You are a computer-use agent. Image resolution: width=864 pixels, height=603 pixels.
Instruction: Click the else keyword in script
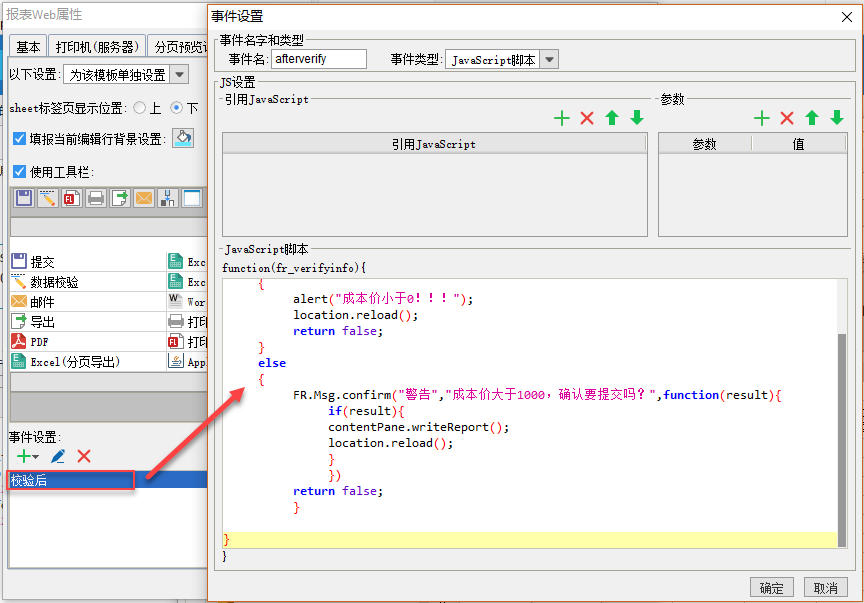[x=272, y=363]
